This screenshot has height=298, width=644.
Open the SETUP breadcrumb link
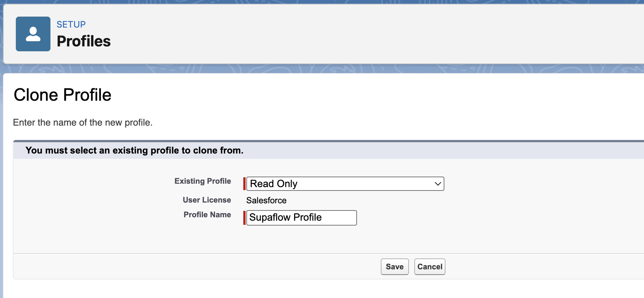pyautogui.click(x=71, y=24)
